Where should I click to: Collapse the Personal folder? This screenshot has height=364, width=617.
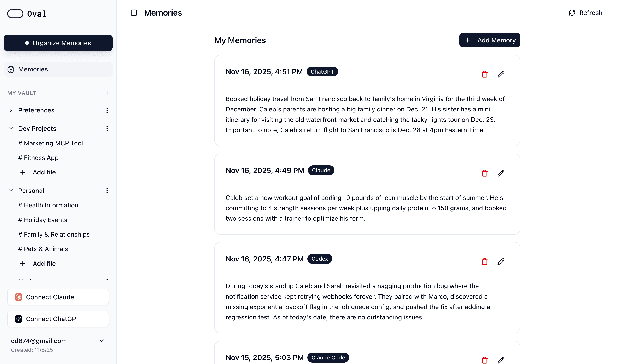pos(11,191)
